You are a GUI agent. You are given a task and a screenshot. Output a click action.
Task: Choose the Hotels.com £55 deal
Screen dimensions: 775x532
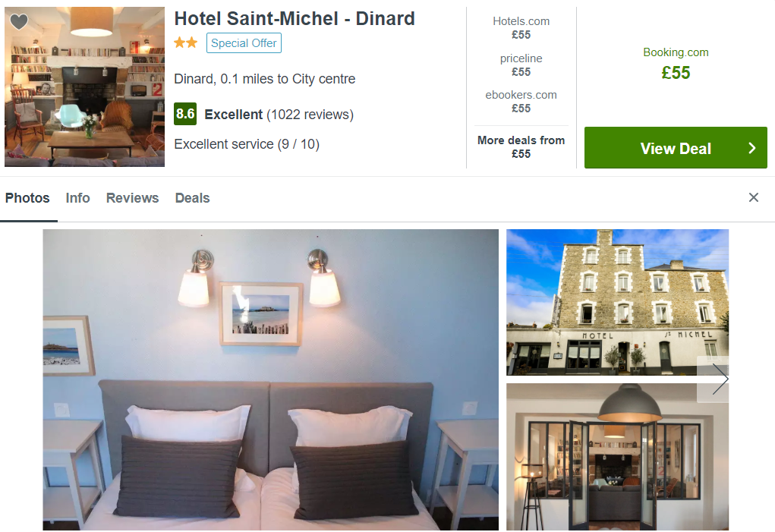521,28
